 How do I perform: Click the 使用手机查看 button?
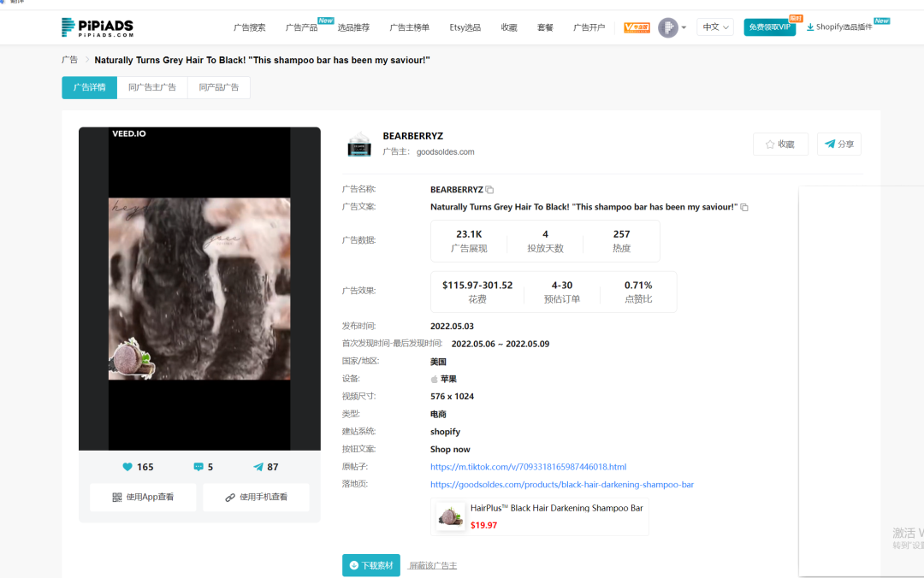(x=256, y=498)
